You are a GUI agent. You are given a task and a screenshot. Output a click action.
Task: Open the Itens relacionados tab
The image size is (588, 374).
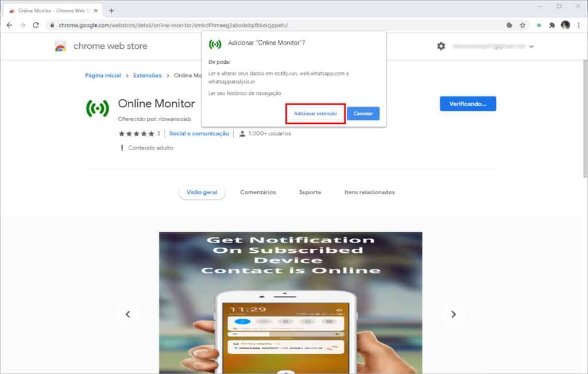(369, 192)
